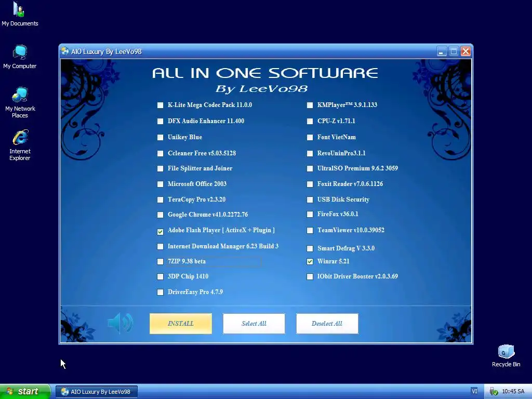Open the Start menu

pos(25,391)
